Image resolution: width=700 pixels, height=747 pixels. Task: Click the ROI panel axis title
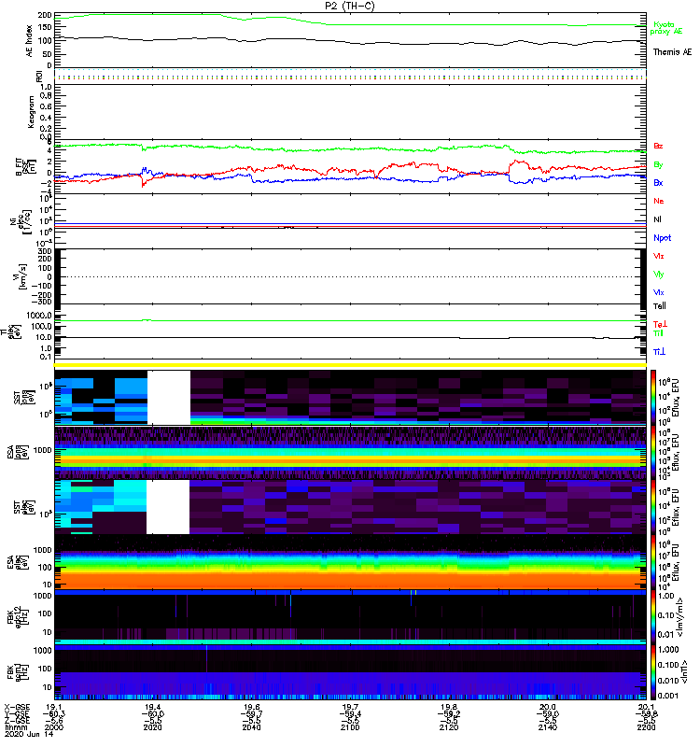coord(39,77)
